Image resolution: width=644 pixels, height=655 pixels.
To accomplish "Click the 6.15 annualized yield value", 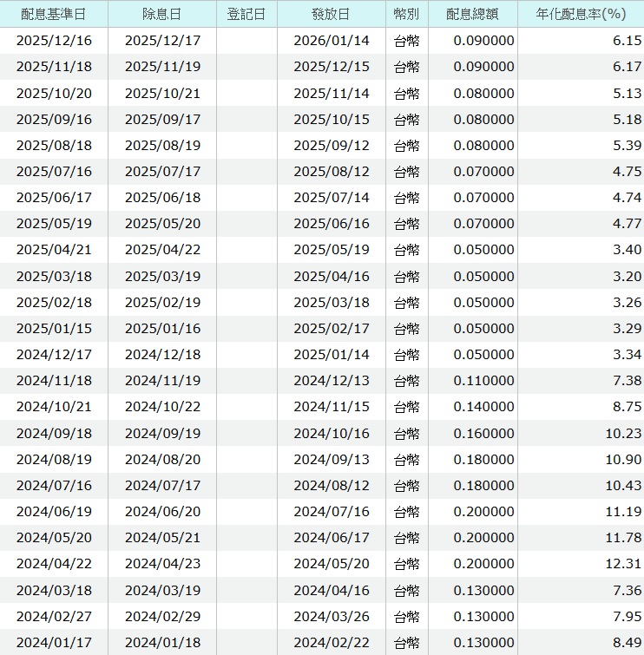I will coord(627,41).
